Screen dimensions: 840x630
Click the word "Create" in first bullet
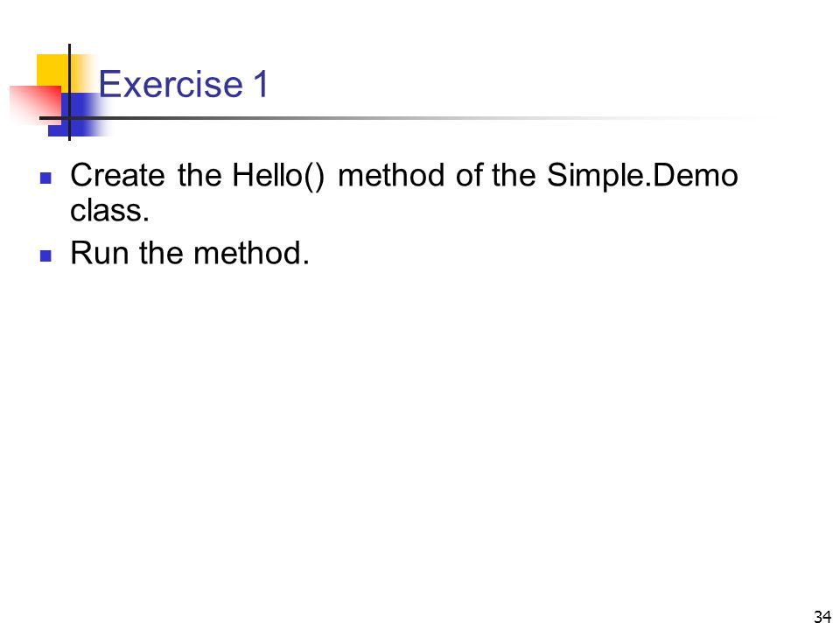click(117, 175)
